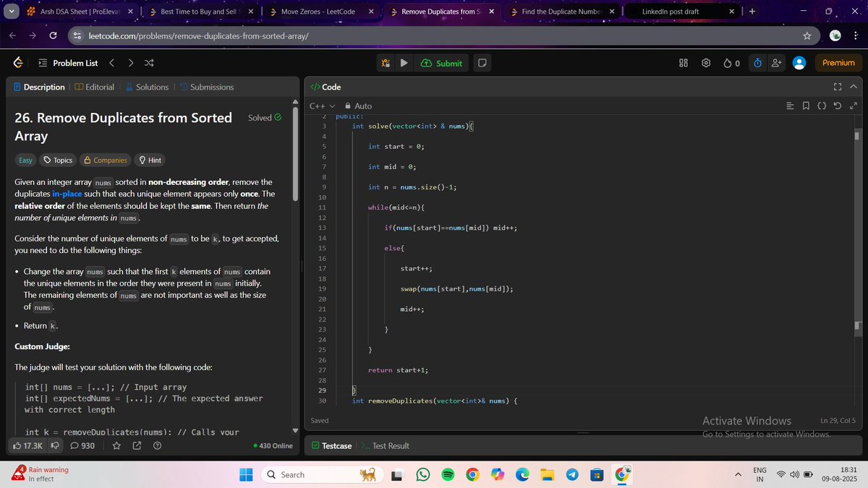Go to previous problem arrow
This screenshot has width=868, height=488.
click(x=112, y=63)
